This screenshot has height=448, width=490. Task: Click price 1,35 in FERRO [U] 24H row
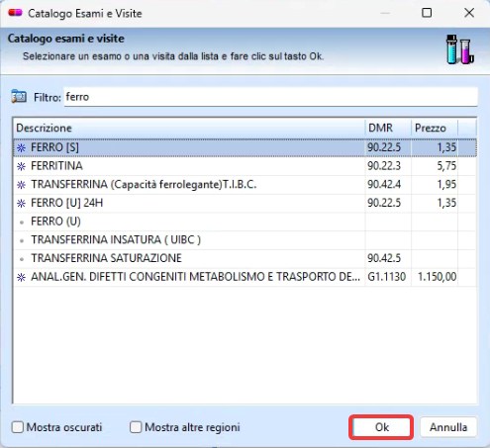446,203
